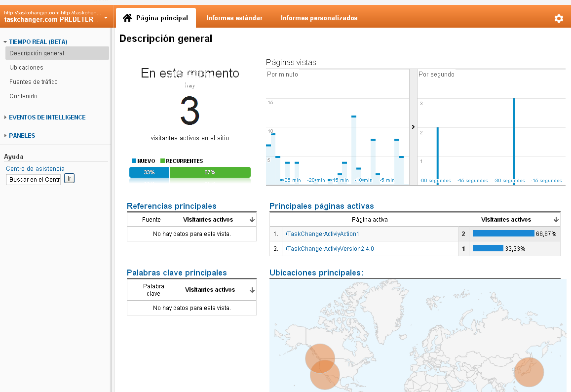The height and width of the screenshot is (392, 571).
Task: Open the taskchanger.com account dropdown
Action: 106,18
